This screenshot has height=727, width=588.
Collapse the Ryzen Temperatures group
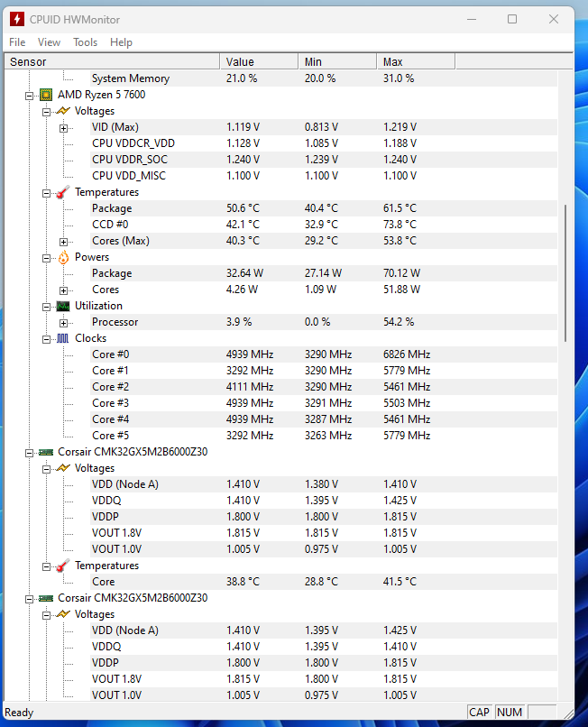click(46, 193)
